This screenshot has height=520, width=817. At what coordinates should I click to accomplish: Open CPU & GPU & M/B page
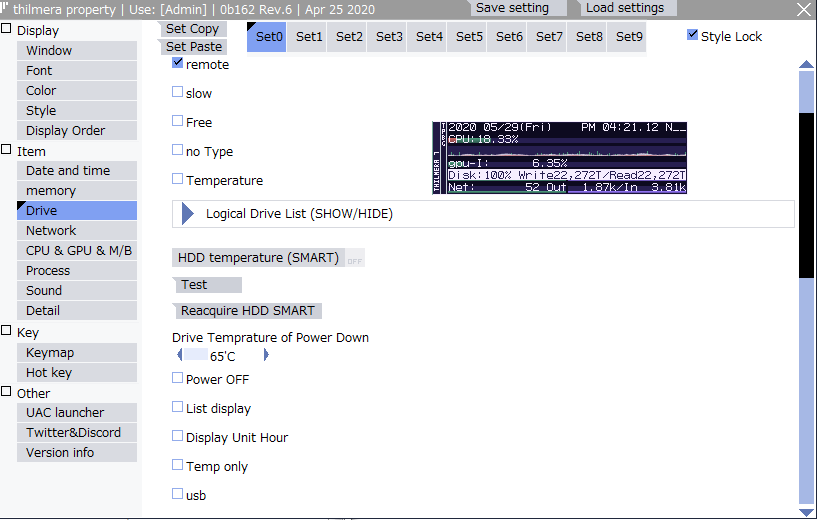(x=77, y=251)
